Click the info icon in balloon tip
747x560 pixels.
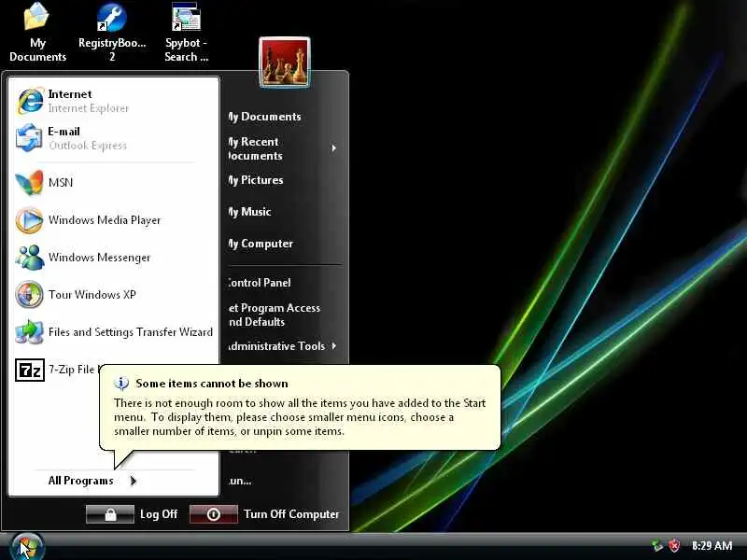pos(121,383)
